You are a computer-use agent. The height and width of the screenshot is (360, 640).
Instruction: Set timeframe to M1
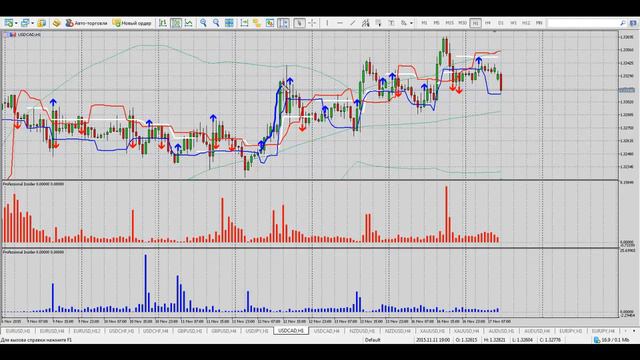click(x=424, y=23)
